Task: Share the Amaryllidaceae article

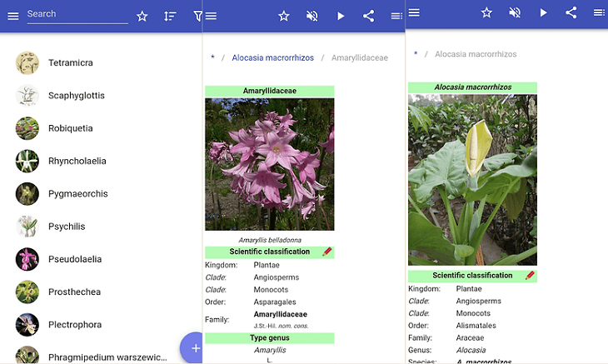Action: [368, 16]
